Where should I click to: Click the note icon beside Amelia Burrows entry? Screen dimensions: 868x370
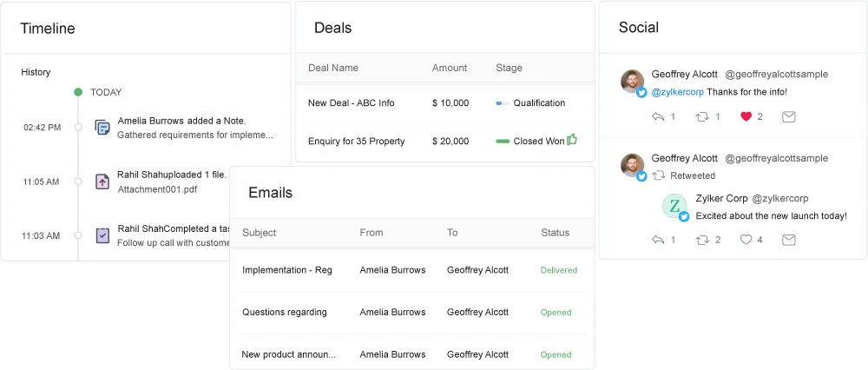102,128
